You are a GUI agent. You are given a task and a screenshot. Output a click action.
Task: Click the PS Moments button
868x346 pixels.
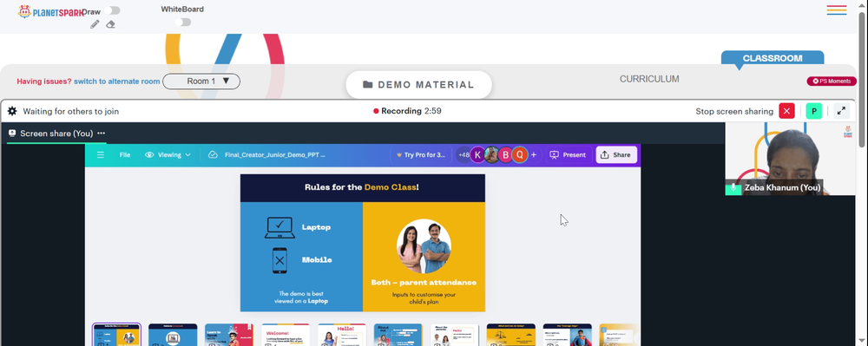[x=832, y=82]
